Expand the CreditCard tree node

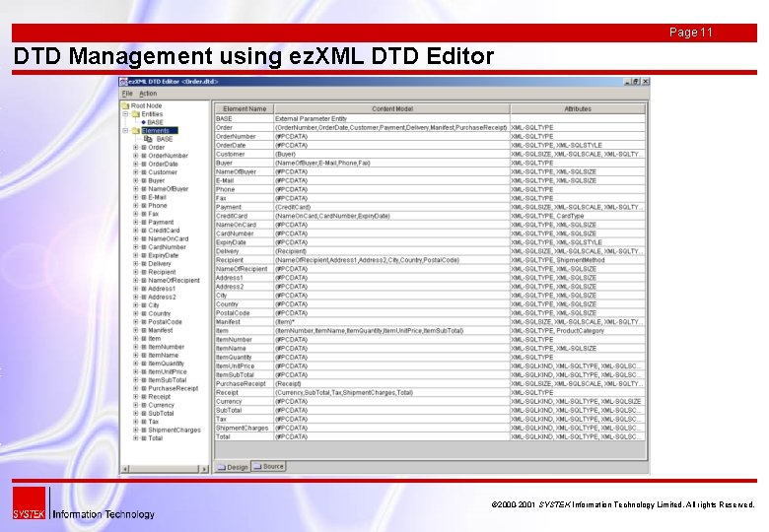point(136,231)
